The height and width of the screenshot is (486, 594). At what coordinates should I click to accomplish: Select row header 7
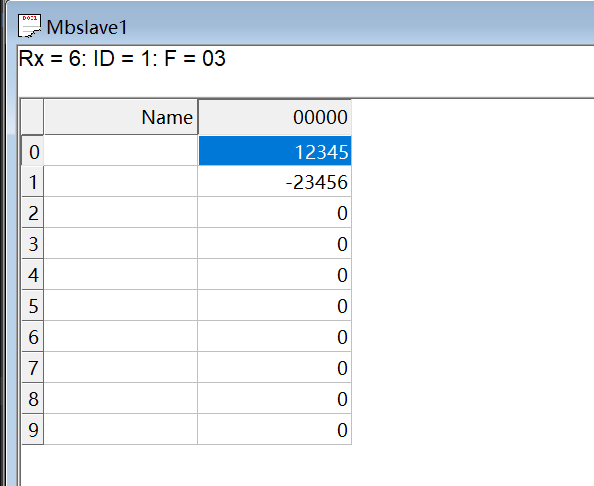click(x=33, y=367)
